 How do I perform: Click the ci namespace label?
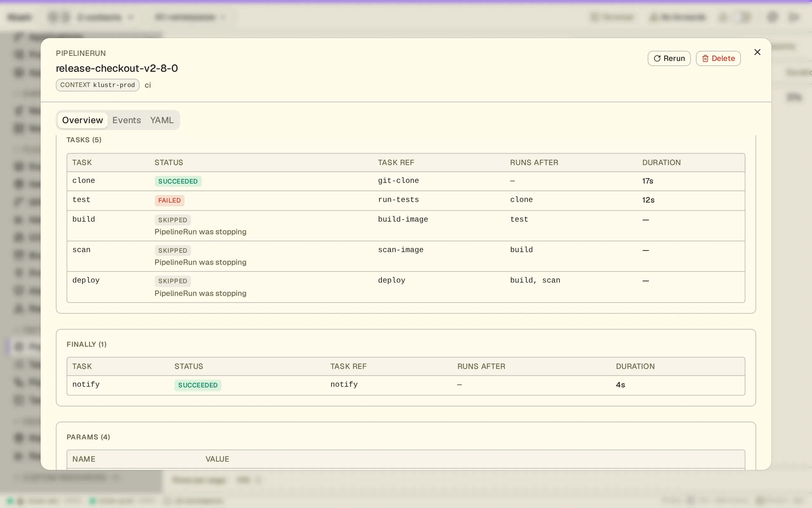(147, 85)
